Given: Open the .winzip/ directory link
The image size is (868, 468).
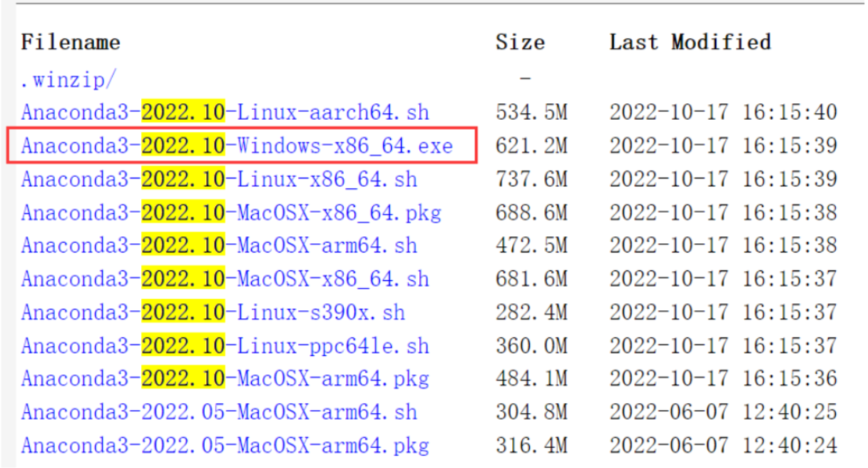Looking at the screenshot, I should pos(67,81).
